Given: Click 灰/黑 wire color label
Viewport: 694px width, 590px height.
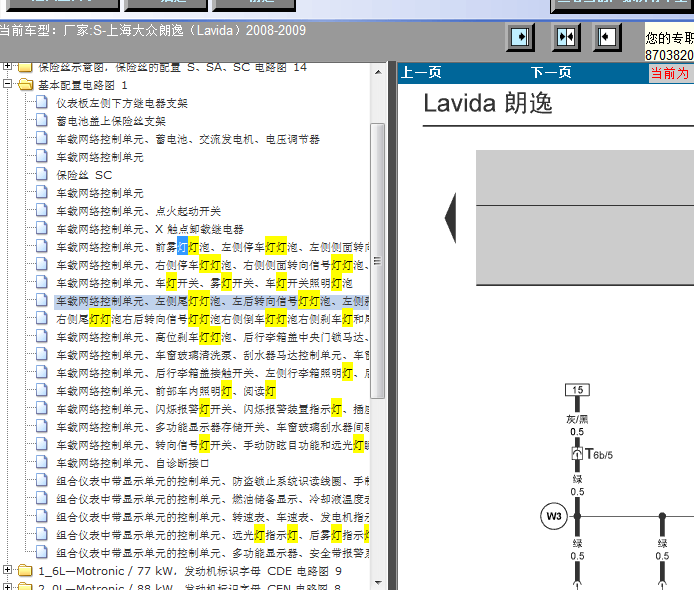Looking at the screenshot, I should pyautogui.click(x=577, y=419).
